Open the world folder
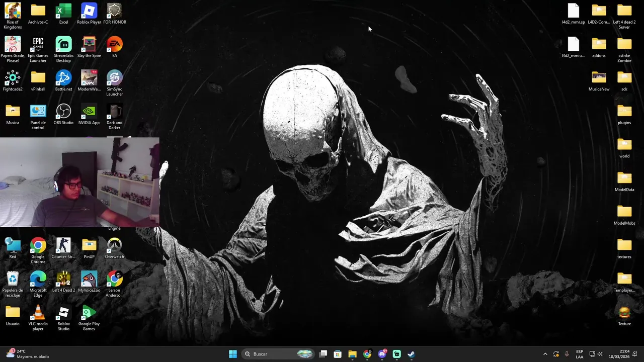Image resolution: width=644 pixels, height=362 pixels. tap(624, 148)
